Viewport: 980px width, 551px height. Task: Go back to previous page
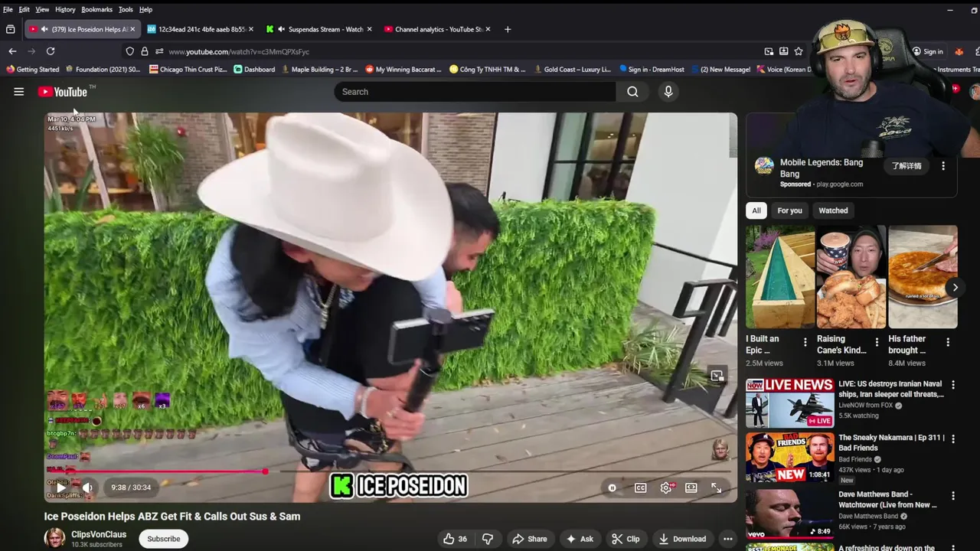coord(12,51)
